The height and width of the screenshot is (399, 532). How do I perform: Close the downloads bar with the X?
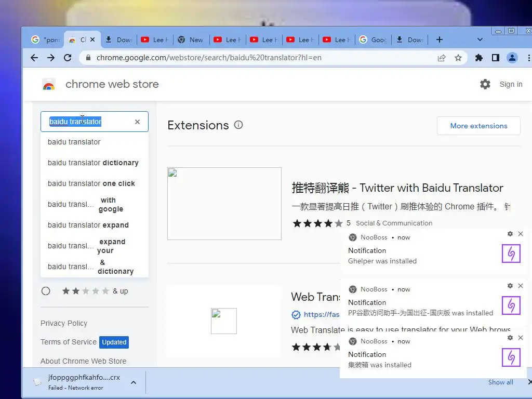529,382
